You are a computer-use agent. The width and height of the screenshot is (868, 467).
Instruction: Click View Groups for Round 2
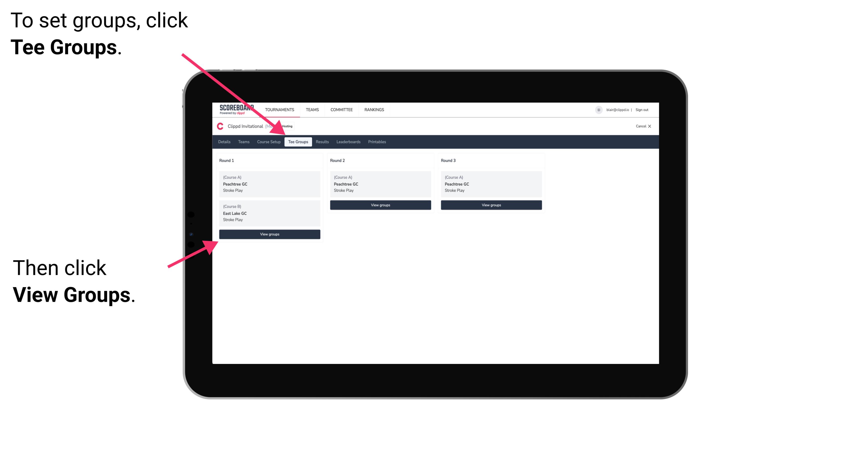(x=380, y=205)
